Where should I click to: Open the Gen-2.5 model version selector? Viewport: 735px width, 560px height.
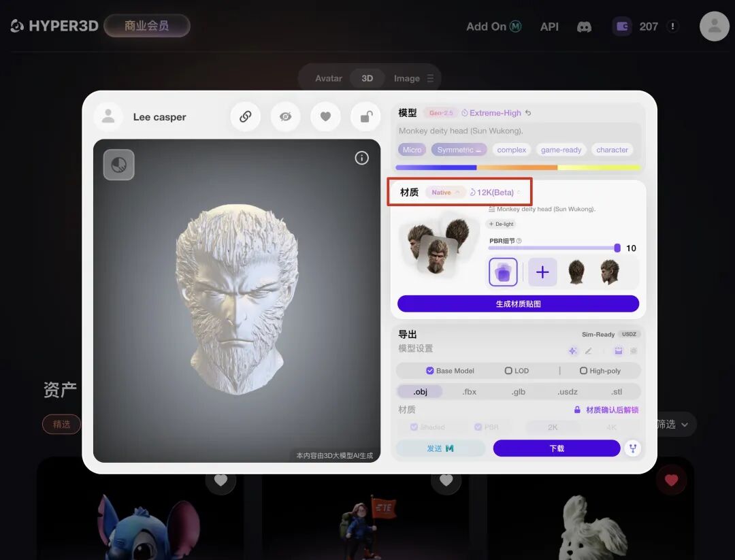[441, 112]
